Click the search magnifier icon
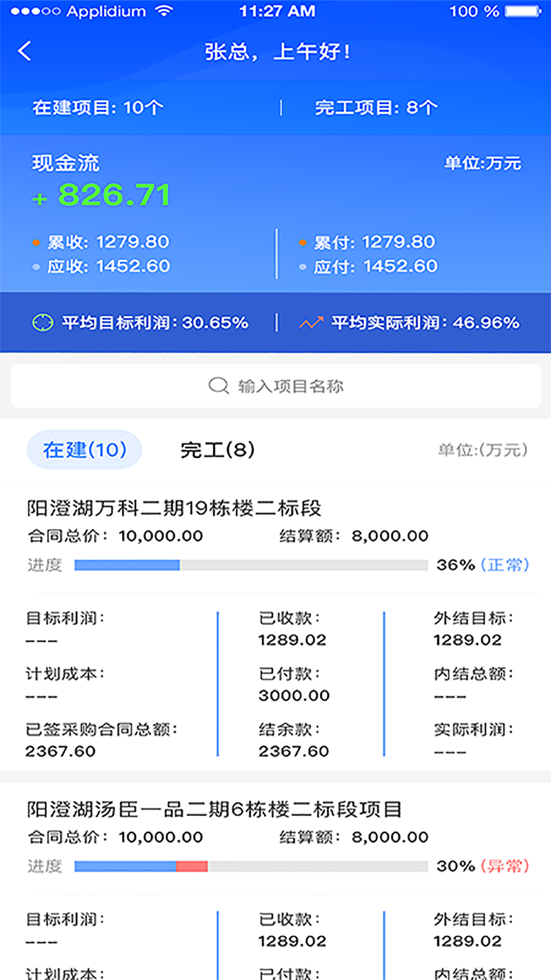Image resolution: width=551 pixels, height=980 pixels. tap(218, 386)
